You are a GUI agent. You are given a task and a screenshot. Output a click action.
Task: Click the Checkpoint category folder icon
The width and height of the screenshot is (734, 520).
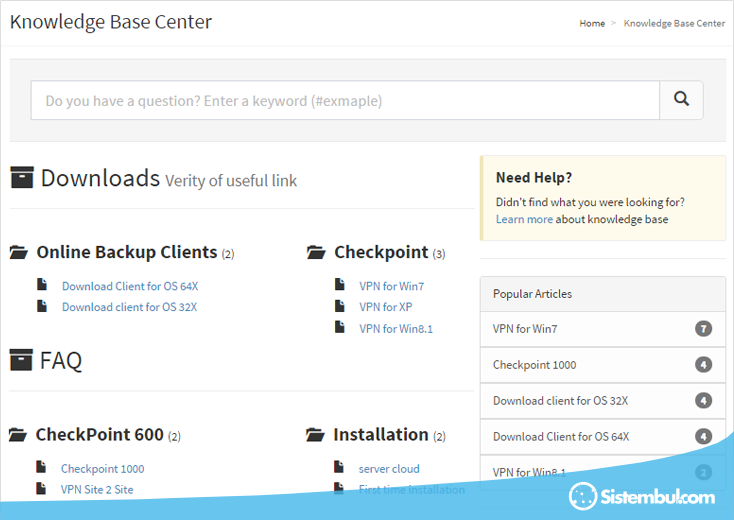pyautogui.click(x=316, y=253)
